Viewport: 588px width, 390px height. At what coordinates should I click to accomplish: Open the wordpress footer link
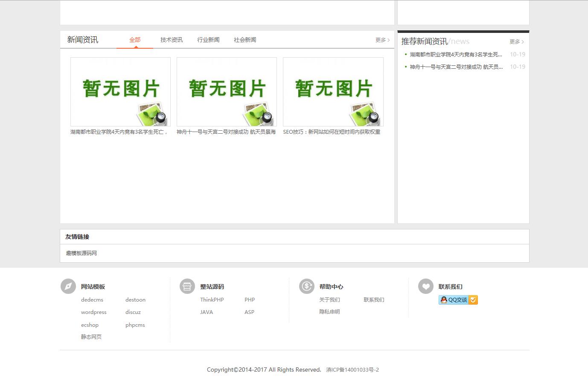(94, 312)
